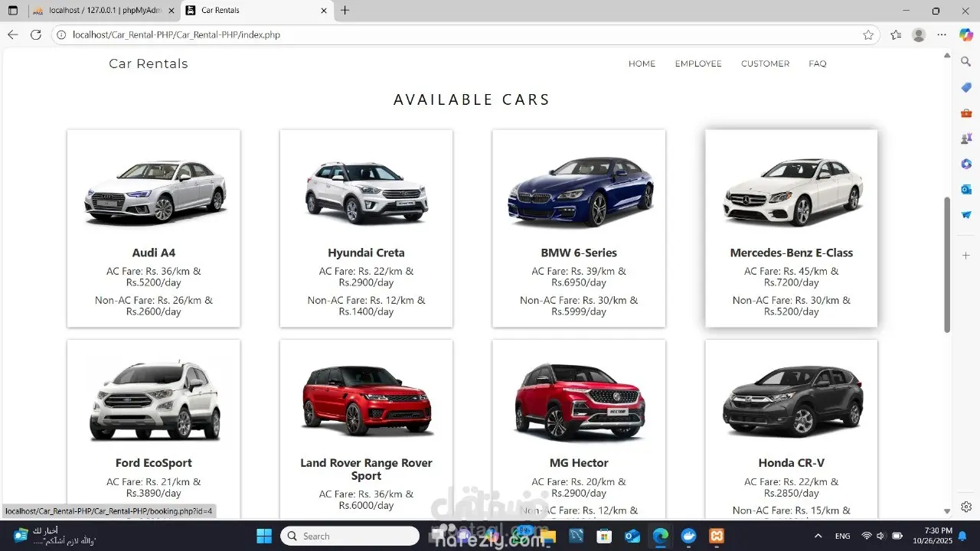Viewport: 980px width, 551px height.
Task: Select the Land Rover Range Rover Sport image
Action: (367, 400)
